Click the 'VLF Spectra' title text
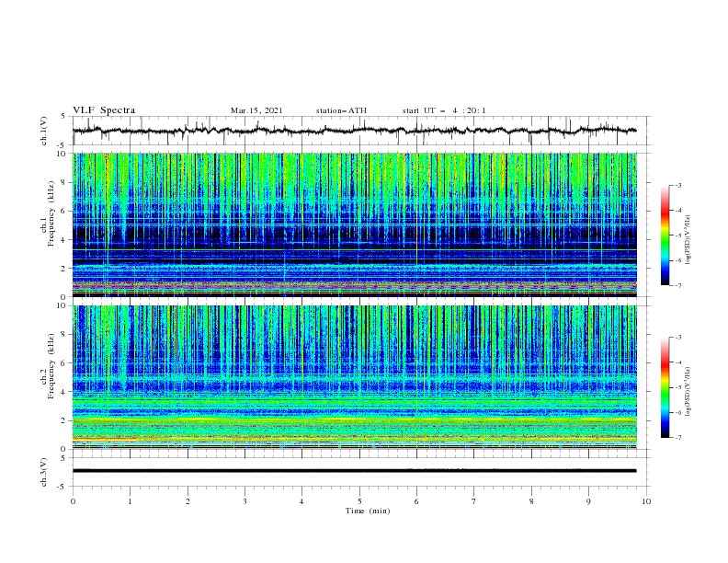The image size is (728, 563). click(x=104, y=110)
